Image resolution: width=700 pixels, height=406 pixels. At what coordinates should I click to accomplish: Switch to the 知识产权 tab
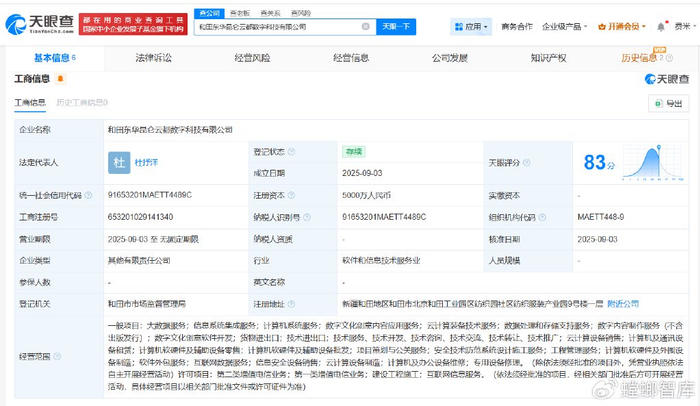pos(548,58)
